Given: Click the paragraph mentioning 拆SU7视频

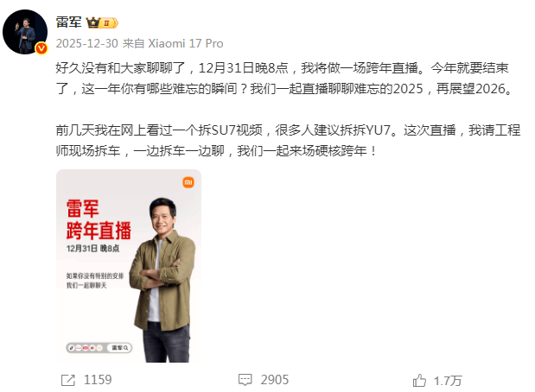Looking at the screenshot, I should (288, 141).
